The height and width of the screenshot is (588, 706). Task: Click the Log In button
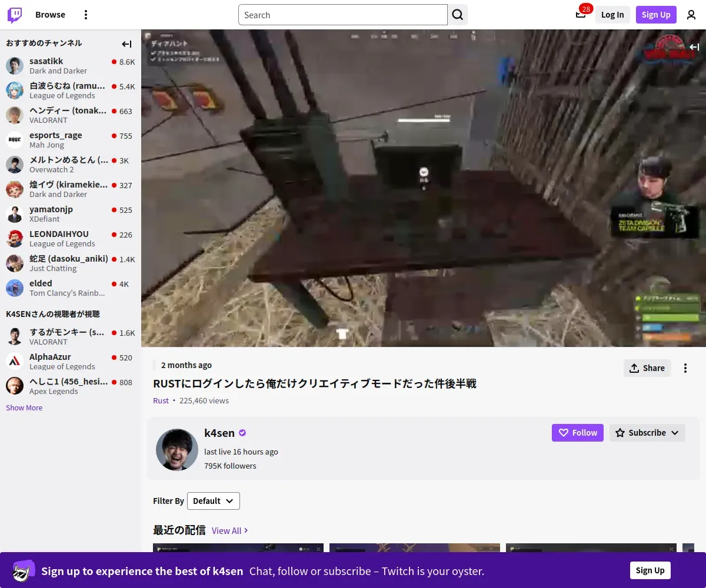pos(612,15)
